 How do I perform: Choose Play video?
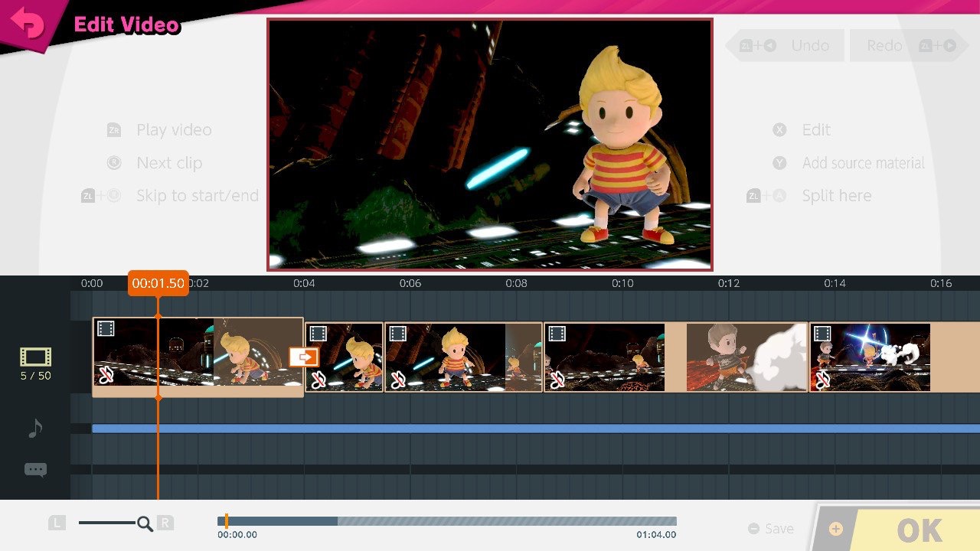click(174, 130)
